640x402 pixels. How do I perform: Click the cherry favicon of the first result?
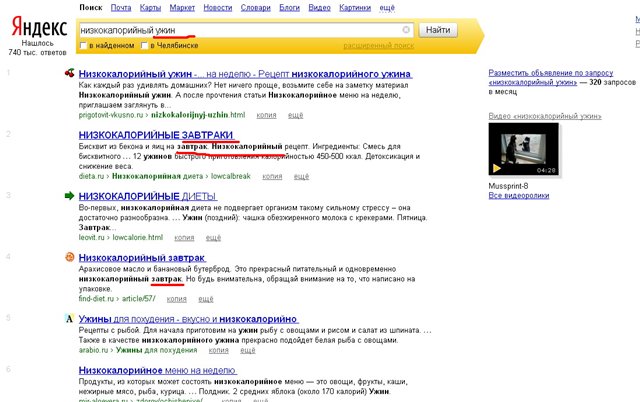[69, 73]
